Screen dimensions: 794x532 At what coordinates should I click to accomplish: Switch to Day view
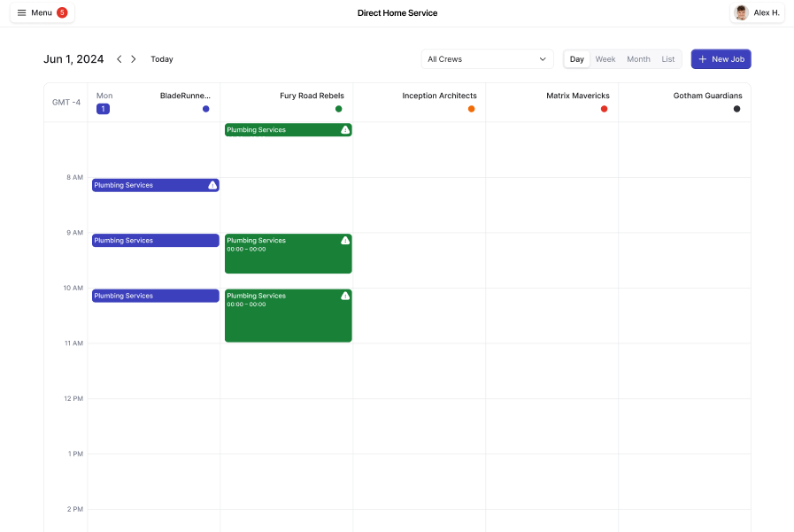[x=577, y=59]
